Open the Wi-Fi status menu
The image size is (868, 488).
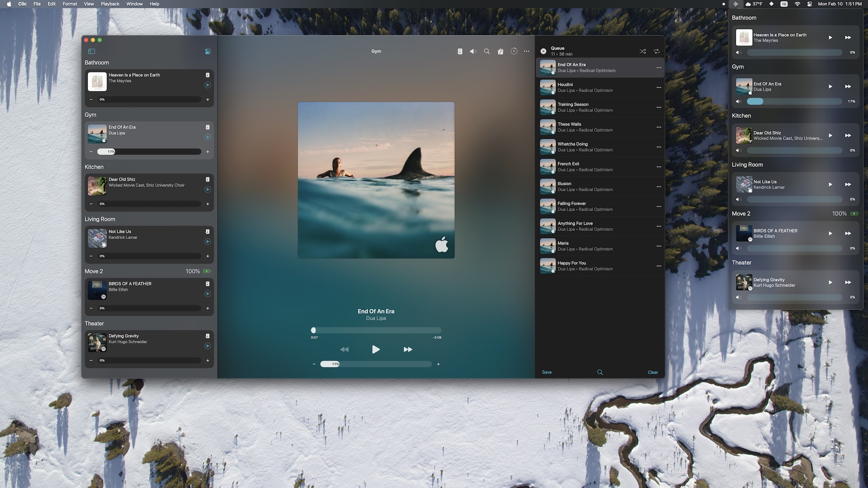tap(797, 4)
